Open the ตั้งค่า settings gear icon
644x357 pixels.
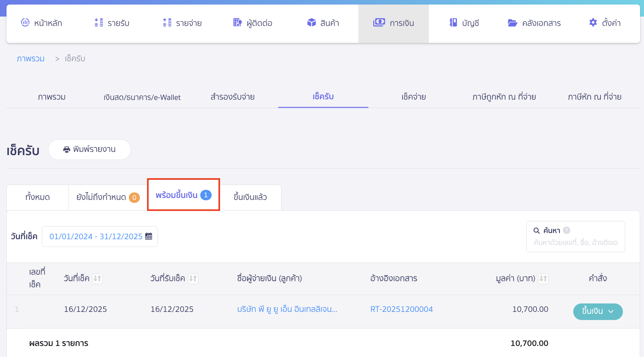click(x=593, y=23)
